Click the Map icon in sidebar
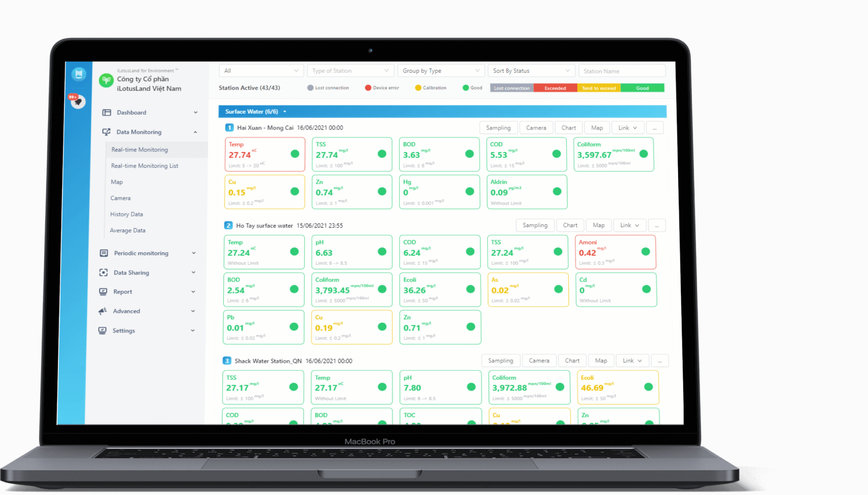The height and width of the screenshot is (495, 868). click(117, 182)
